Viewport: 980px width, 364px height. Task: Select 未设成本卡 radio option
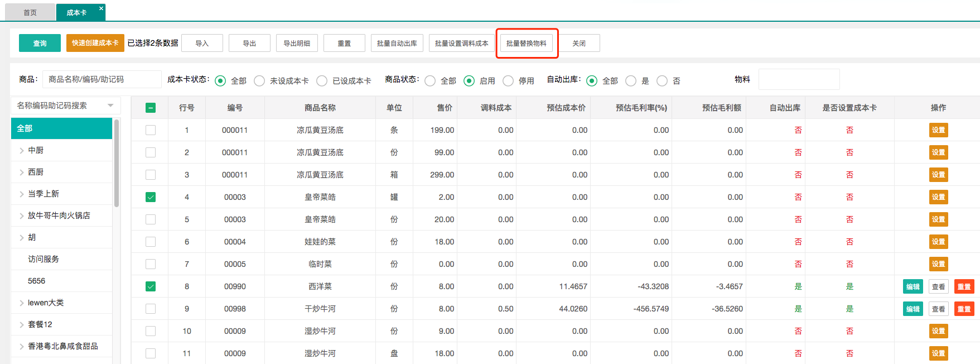click(259, 81)
